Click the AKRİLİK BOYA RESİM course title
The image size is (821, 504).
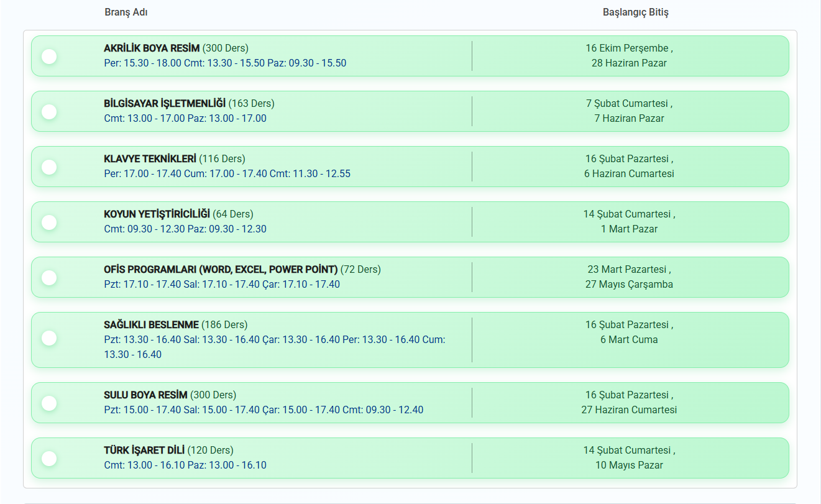[x=152, y=48]
